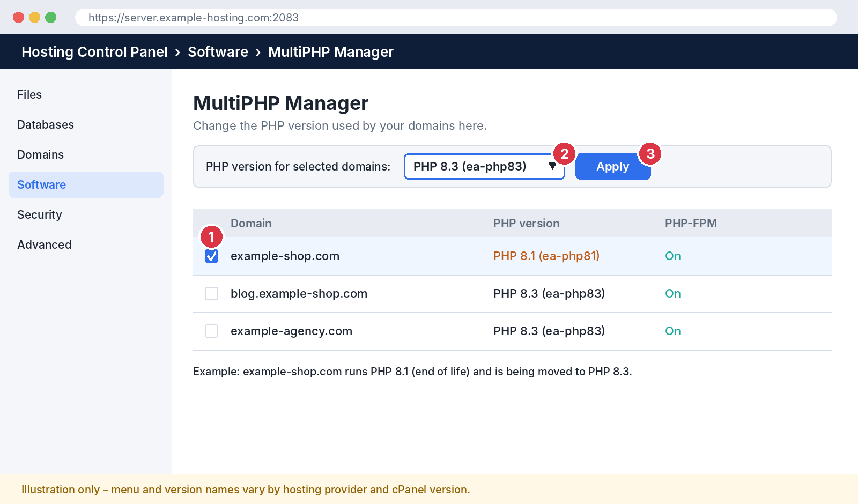Click the example-agency.com domain name
The image size is (858, 504).
[x=291, y=331]
